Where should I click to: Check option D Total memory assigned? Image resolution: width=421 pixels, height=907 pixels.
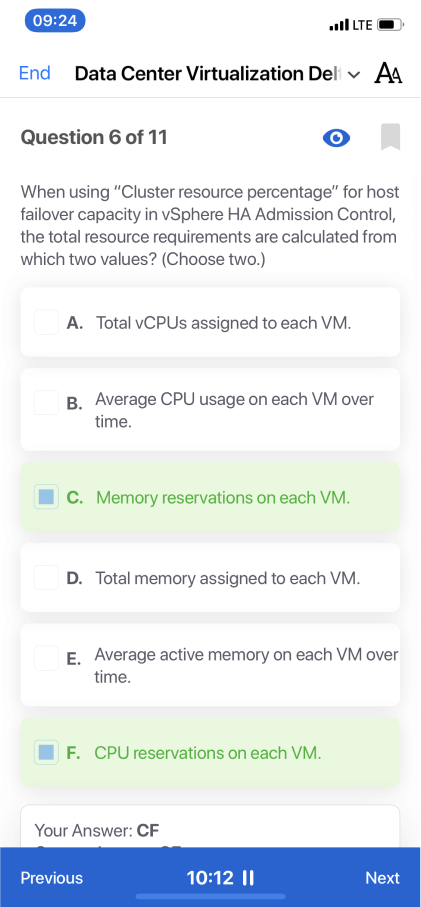click(46, 578)
